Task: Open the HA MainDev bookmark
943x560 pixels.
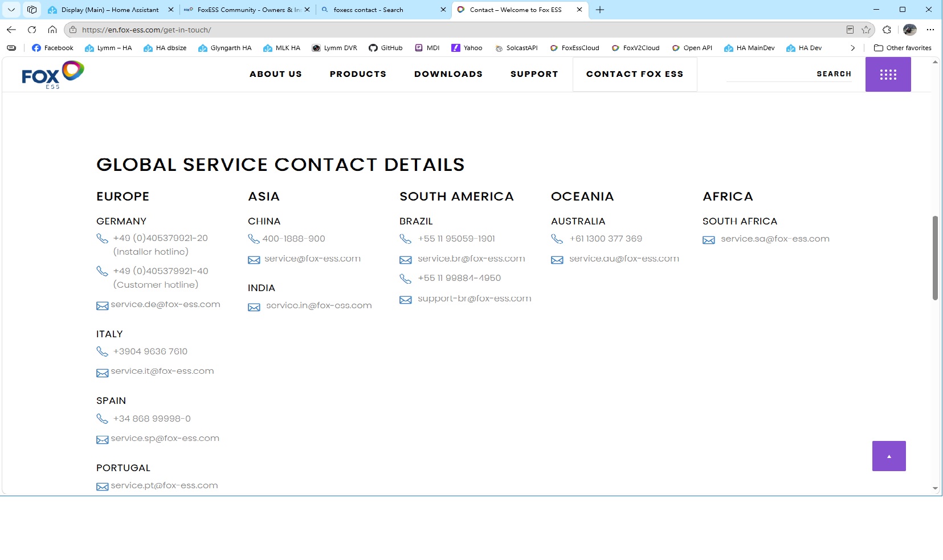Action: coord(749,48)
